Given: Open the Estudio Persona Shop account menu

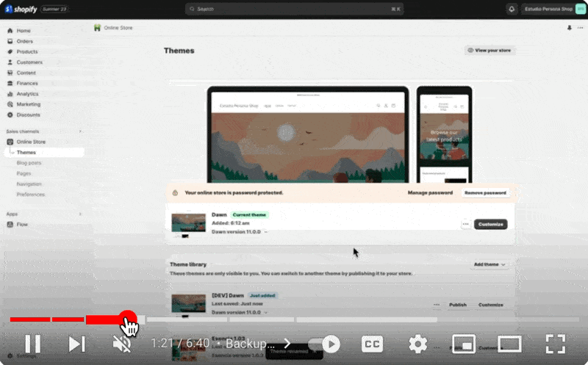Looking at the screenshot, I should click(554, 9).
